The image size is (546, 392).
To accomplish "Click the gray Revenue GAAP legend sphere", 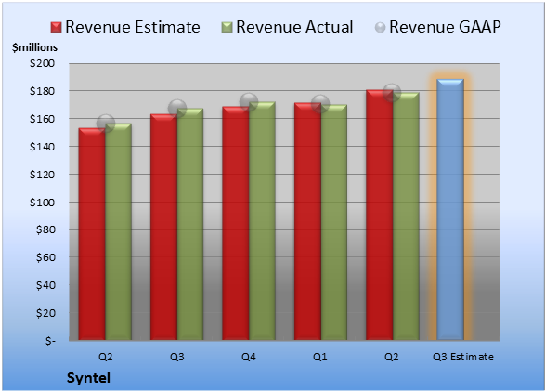I will click(x=380, y=28).
